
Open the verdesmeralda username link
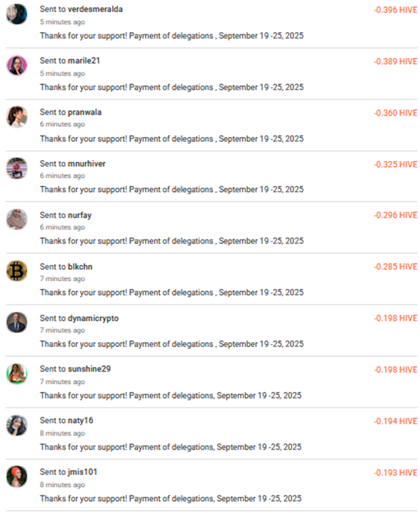point(95,9)
